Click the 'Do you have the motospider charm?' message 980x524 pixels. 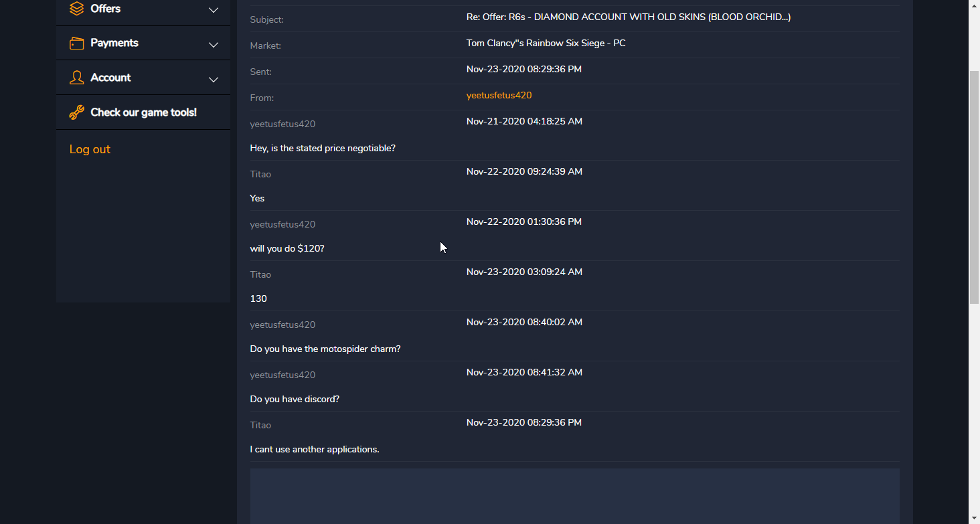[325, 349]
